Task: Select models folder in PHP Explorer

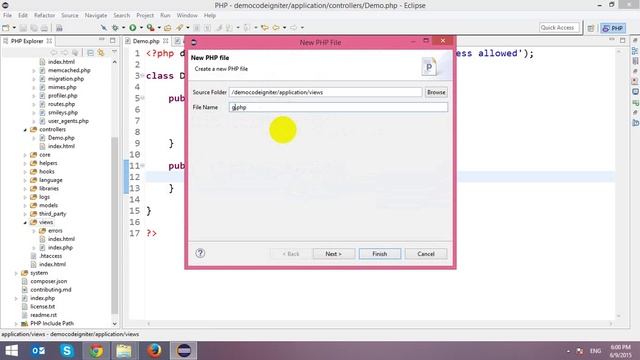Action: [x=48, y=205]
